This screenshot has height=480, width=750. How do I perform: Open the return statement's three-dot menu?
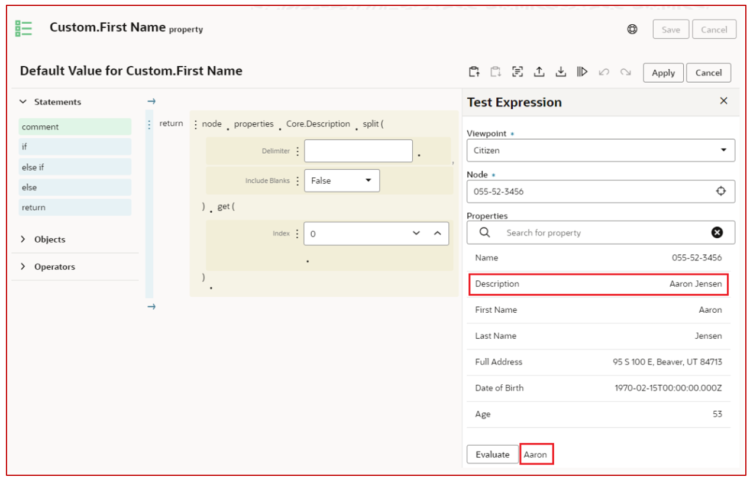click(x=149, y=124)
